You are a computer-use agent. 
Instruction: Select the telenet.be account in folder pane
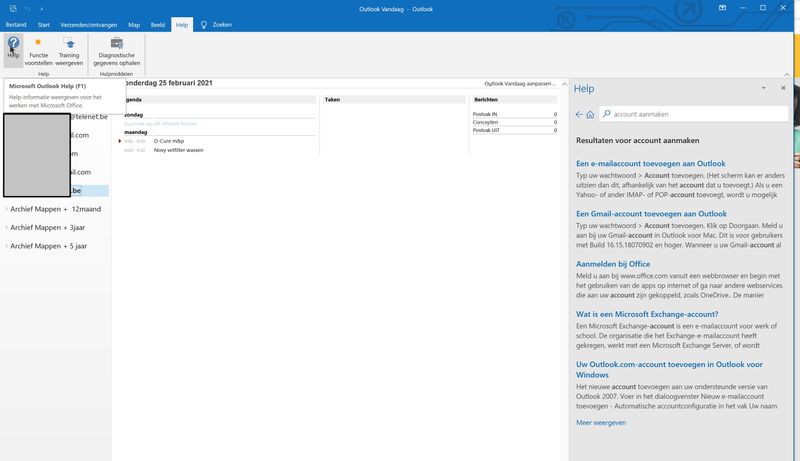click(x=89, y=117)
